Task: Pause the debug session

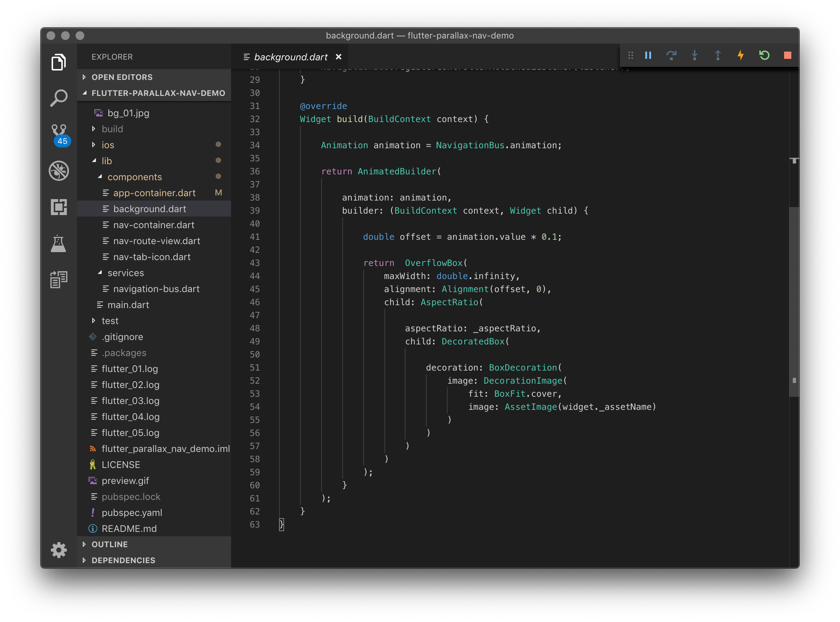Action: [x=648, y=56]
